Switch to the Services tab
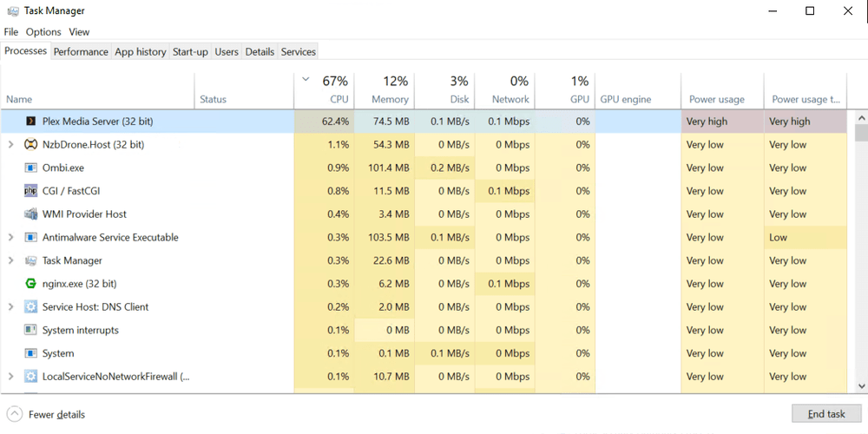Screen dimensions: 868x434 (x=299, y=51)
